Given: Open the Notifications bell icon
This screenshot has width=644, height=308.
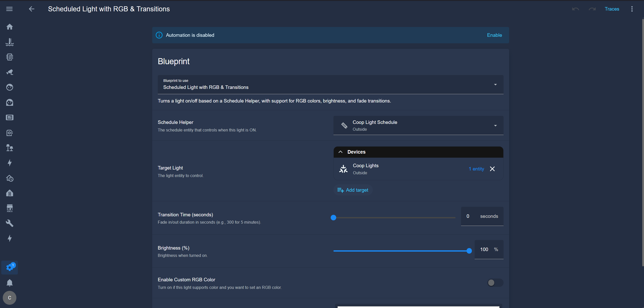Looking at the screenshot, I should click(10, 283).
